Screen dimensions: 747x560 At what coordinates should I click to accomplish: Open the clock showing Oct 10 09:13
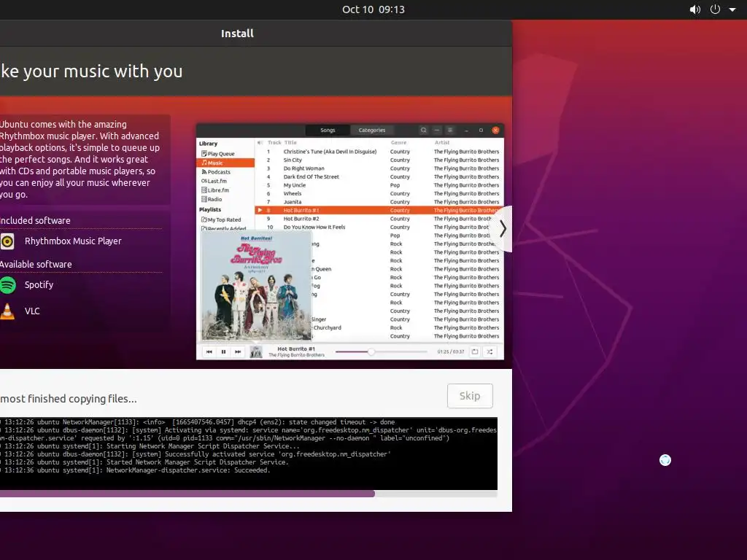point(373,9)
